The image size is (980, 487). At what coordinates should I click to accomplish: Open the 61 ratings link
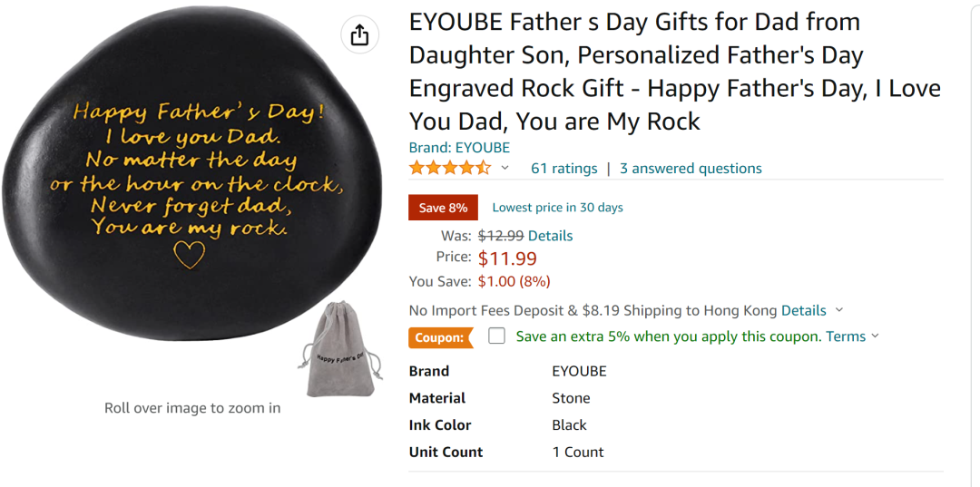click(563, 169)
